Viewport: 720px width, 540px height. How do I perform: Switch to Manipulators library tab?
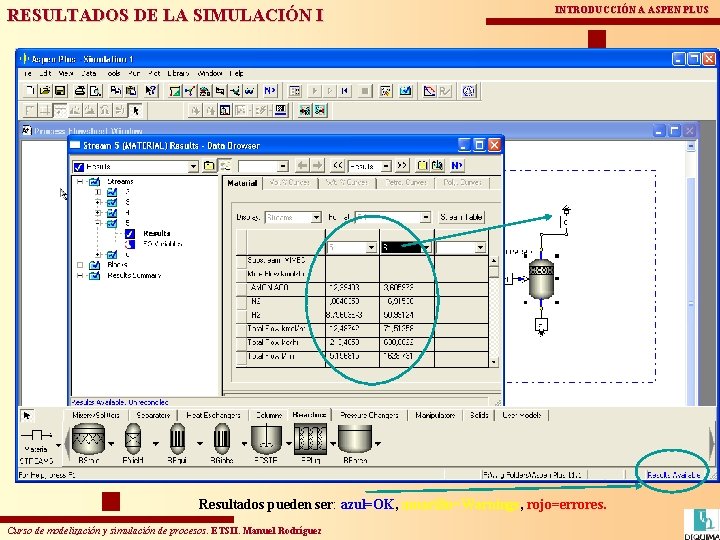click(434, 415)
